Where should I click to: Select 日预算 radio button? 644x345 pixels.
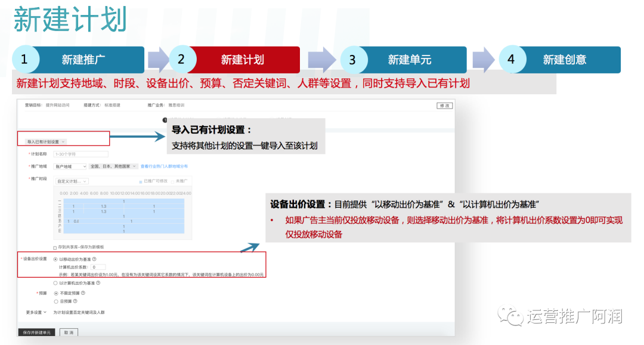[56, 301]
